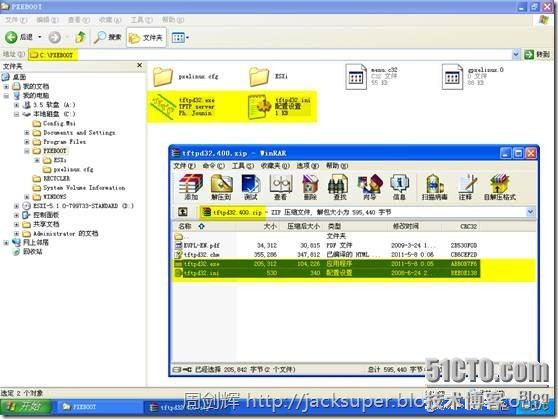Select the menu.c32 file icon

356,76
